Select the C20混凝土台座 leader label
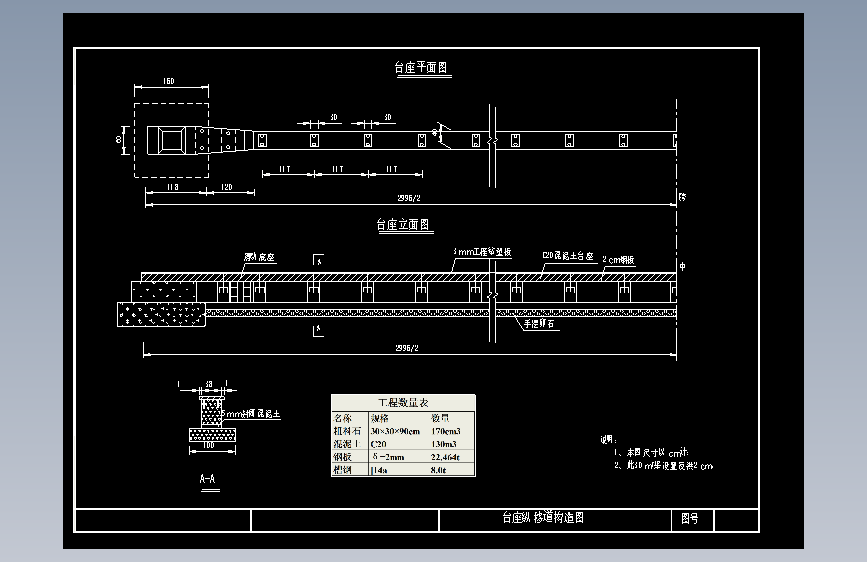Viewport: 867px width, 562px height. pos(568,256)
